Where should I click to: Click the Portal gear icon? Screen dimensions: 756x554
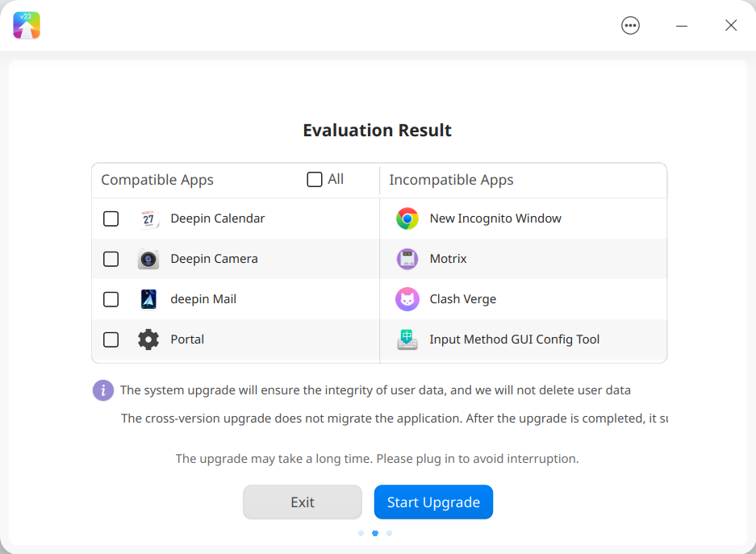tap(148, 339)
